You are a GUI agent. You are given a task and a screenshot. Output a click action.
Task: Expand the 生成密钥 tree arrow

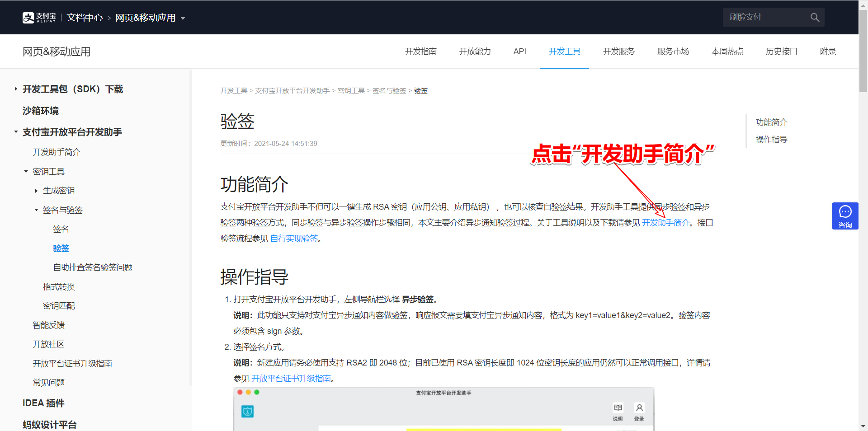(x=36, y=191)
